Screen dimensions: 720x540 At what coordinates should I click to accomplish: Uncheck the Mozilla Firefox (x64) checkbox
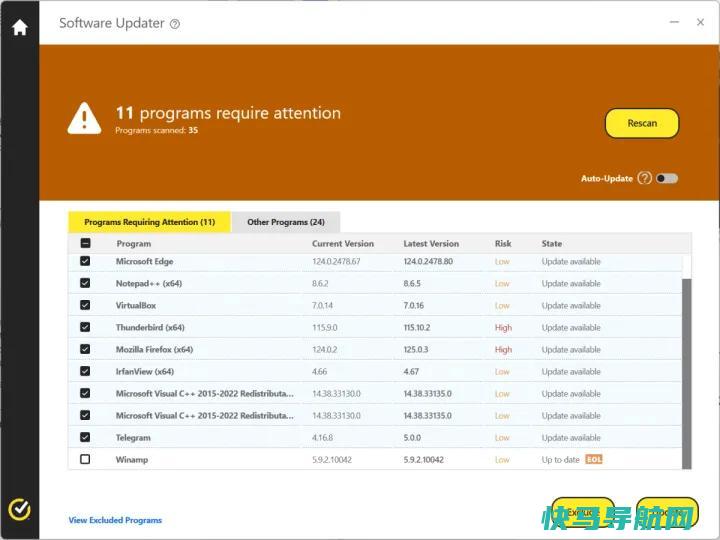pyautogui.click(x=85, y=349)
